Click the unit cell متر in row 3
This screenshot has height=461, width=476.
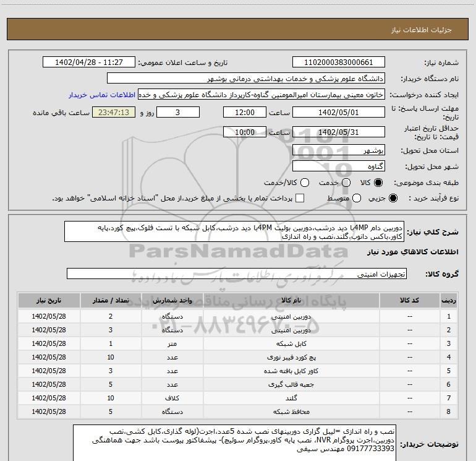coord(172,343)
